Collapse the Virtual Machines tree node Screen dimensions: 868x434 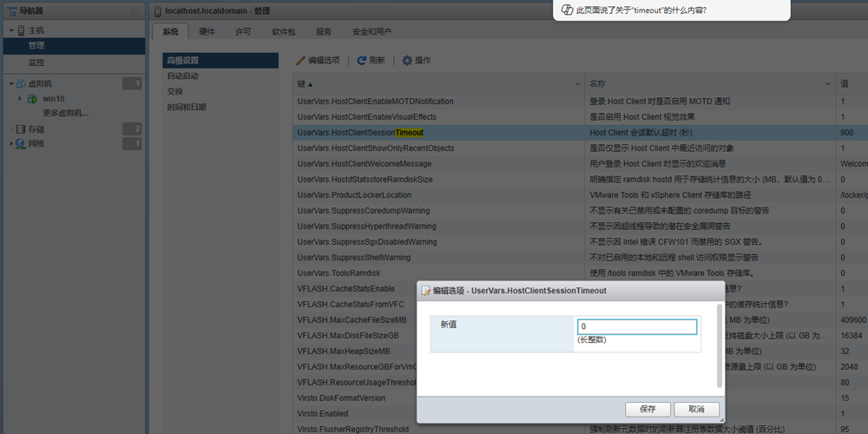11,83
